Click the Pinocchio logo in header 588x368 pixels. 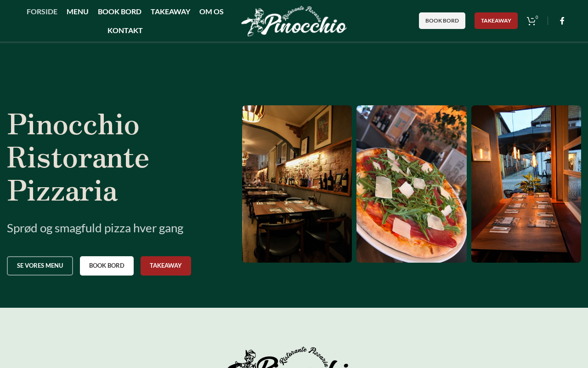point(294,21)
